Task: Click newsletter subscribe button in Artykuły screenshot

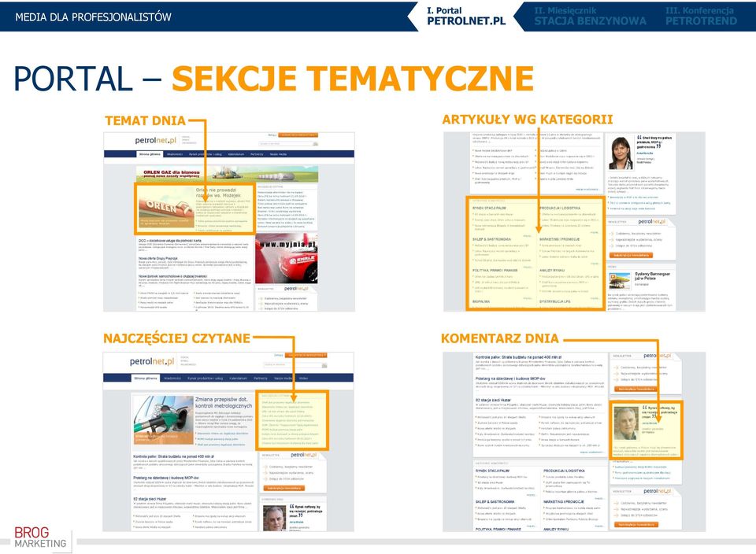Action: (x=632, y=255)
